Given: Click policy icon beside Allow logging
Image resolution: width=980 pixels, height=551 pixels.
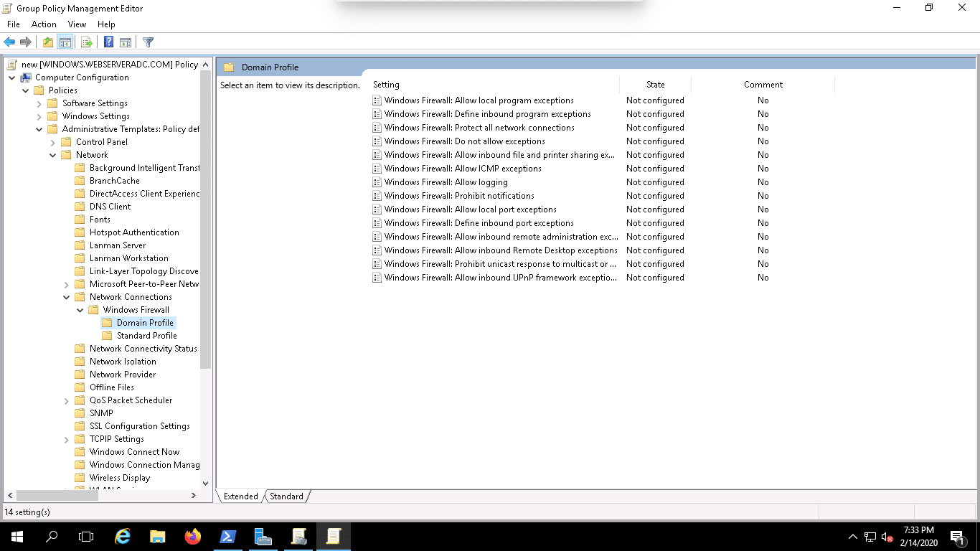Looking at the screenshot, I should click(x=377, y=182).
